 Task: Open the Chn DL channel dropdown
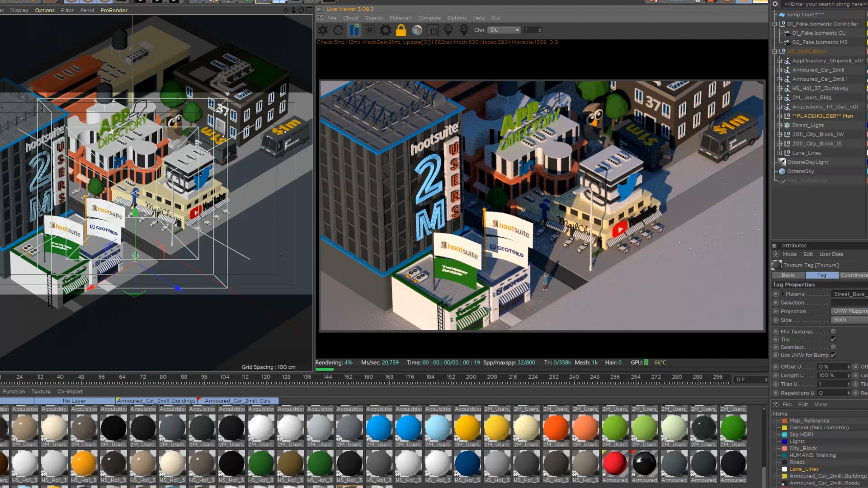(x=505, y=30)
